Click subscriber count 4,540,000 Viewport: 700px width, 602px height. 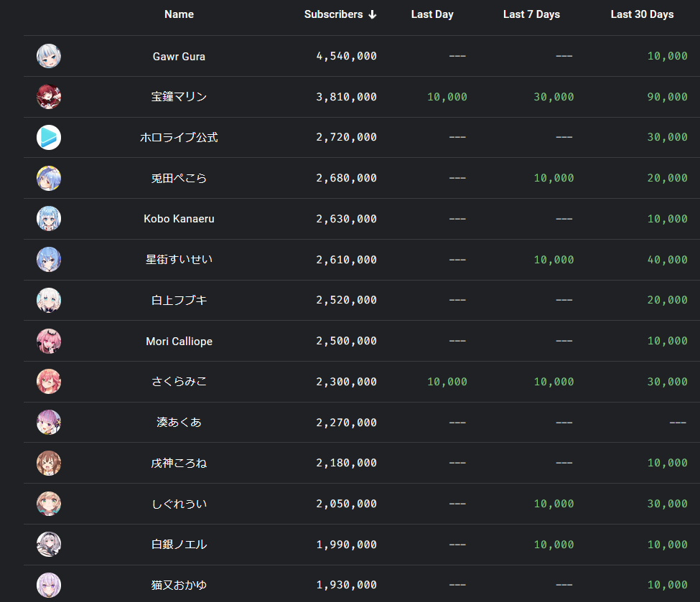coord(347,56)
